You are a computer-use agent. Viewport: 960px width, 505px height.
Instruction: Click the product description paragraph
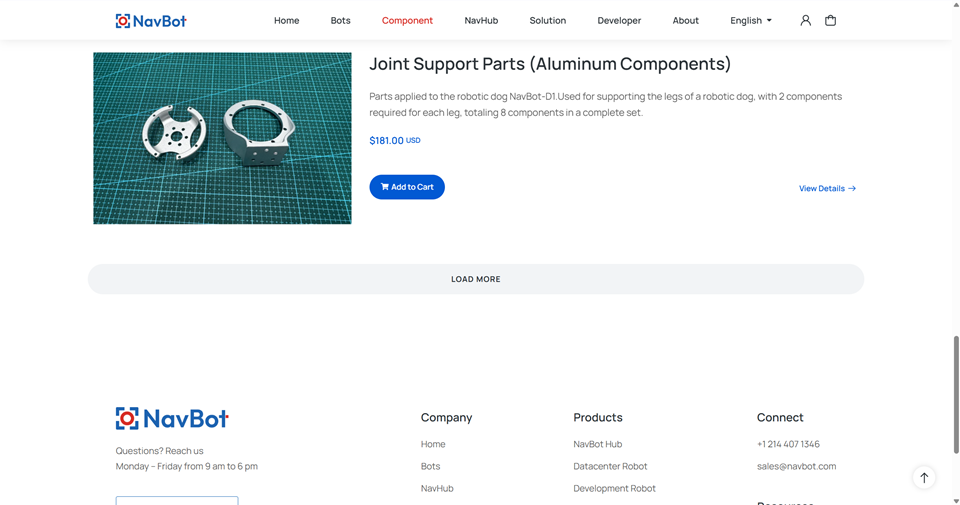pyautogui.click(x=606, y=104)
